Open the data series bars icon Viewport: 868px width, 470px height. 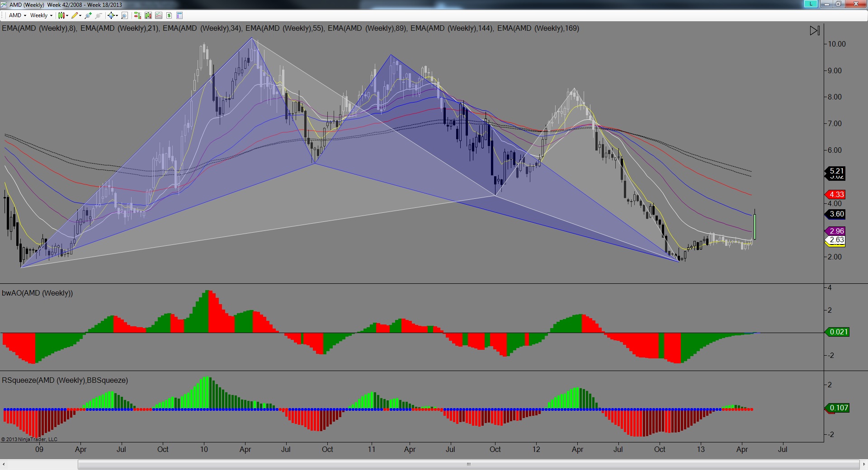pos(148,15)
